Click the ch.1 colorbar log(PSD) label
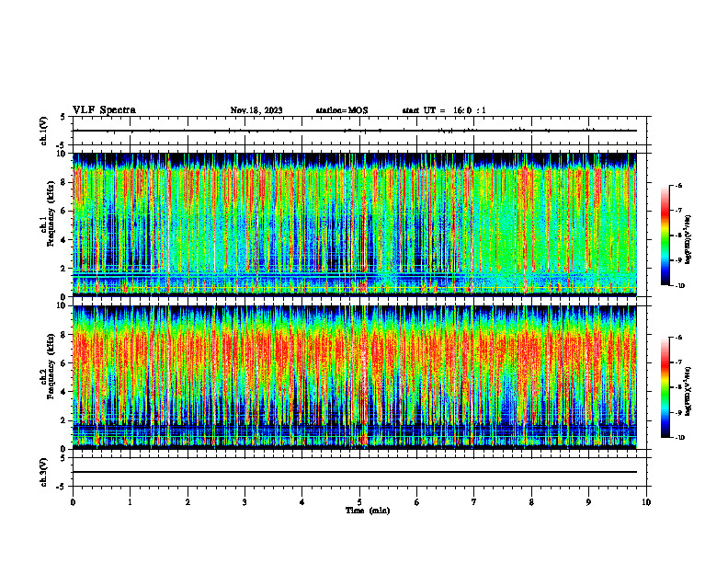Screen dimensions: 728x563 point(689,239)
